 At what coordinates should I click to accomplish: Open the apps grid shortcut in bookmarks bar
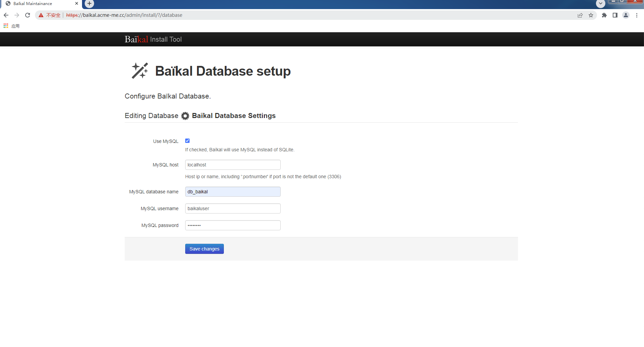coord(6,26)
